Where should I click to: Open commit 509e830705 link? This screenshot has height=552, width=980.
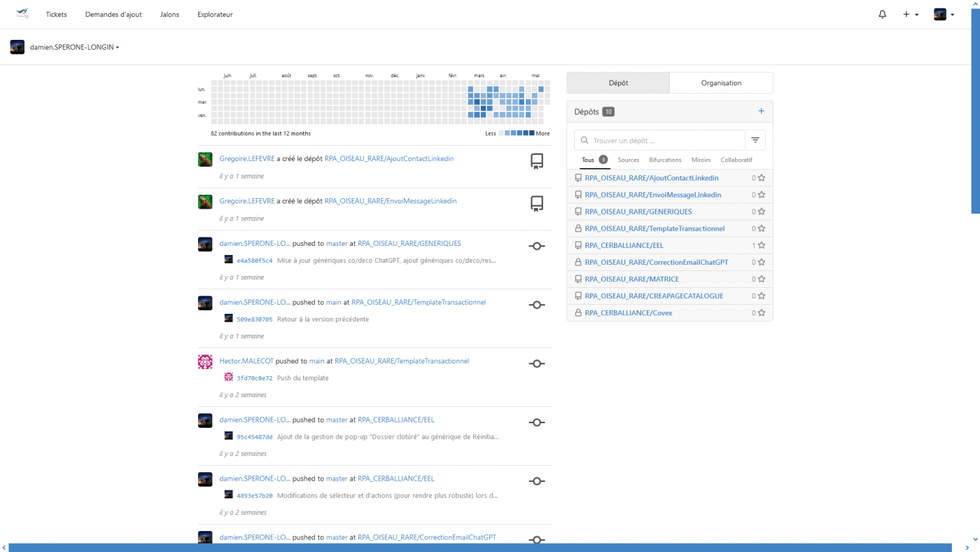click(x=254, y=319)
